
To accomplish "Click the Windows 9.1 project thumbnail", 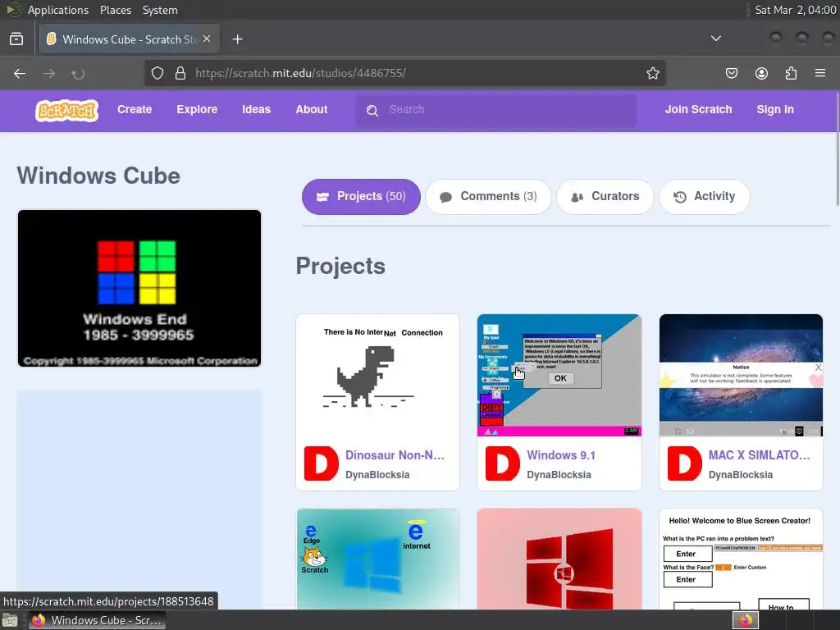I will click(559, 375).
